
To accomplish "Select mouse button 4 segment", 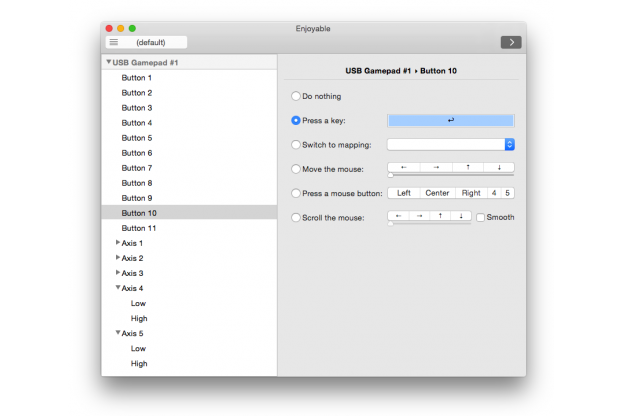I will (x=494, y=193).
